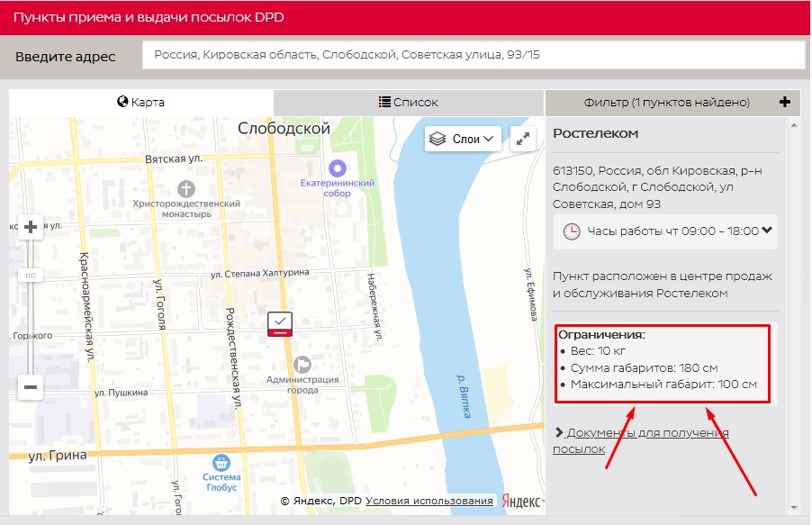Switch to the Карта tab

coord(140,103)
